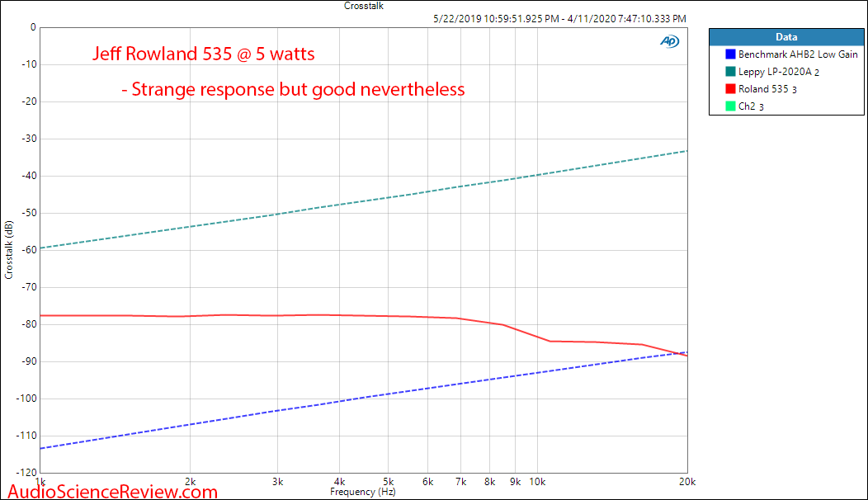Click the '7k' frequency axis tick
The image size is (868, 500).
[x=460, y=482]
